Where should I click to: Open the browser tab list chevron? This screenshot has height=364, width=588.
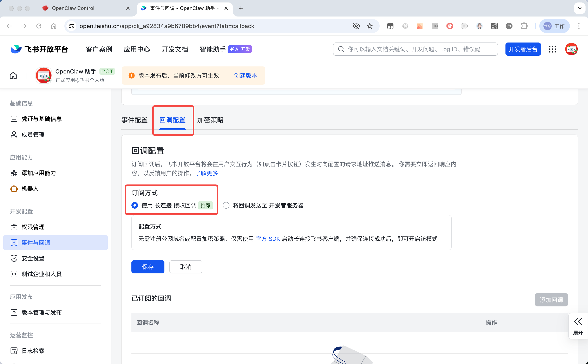tap(580, 8)
